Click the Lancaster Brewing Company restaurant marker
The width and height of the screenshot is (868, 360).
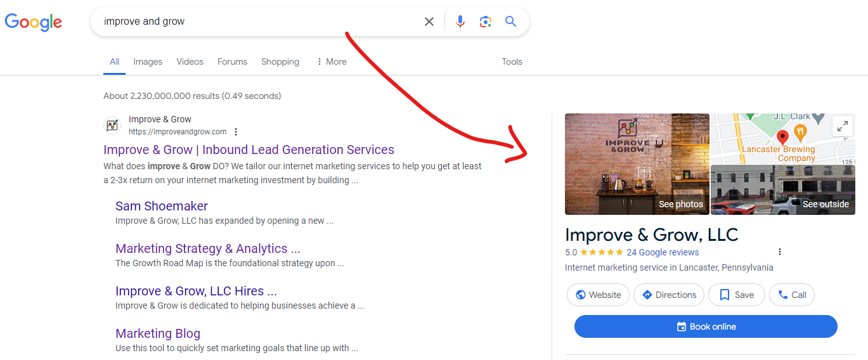coord(800,133)
